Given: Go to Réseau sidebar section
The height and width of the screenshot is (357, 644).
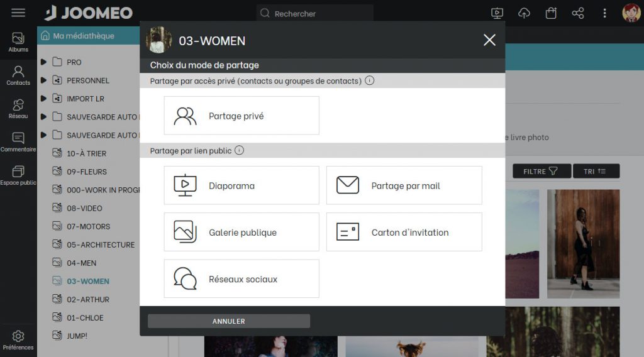Looking at the screenshot, I should pyautogui.click(x=18, y=109).
